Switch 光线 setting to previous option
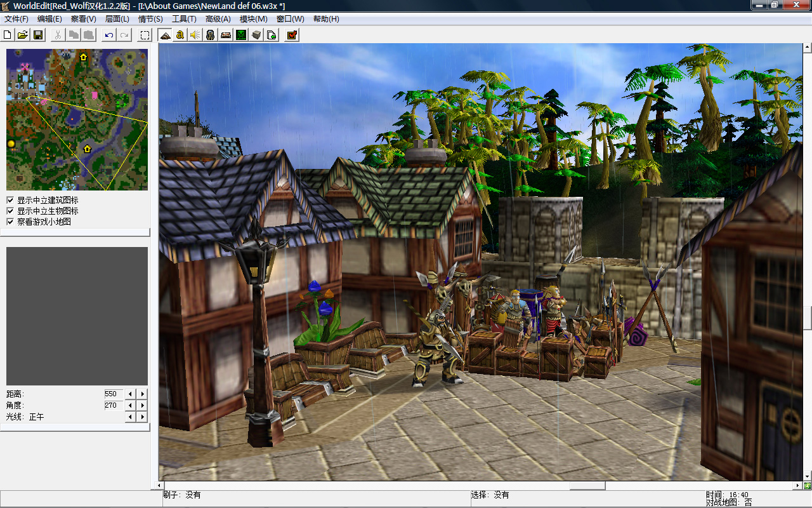Viewport: 812px width, 508px height. (x=131, y=417)
